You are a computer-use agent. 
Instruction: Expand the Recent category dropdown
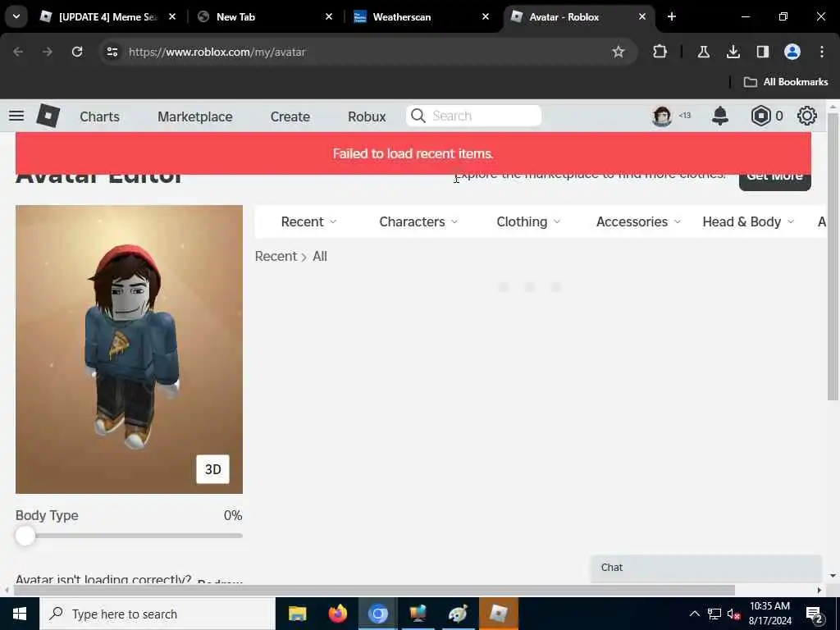click(x=308, y=221)
